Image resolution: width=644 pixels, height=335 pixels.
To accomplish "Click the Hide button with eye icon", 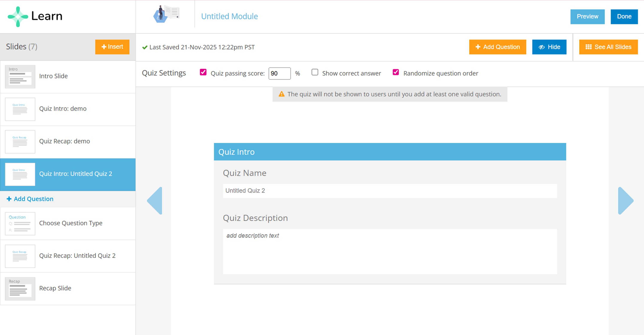I will [549, 47].
